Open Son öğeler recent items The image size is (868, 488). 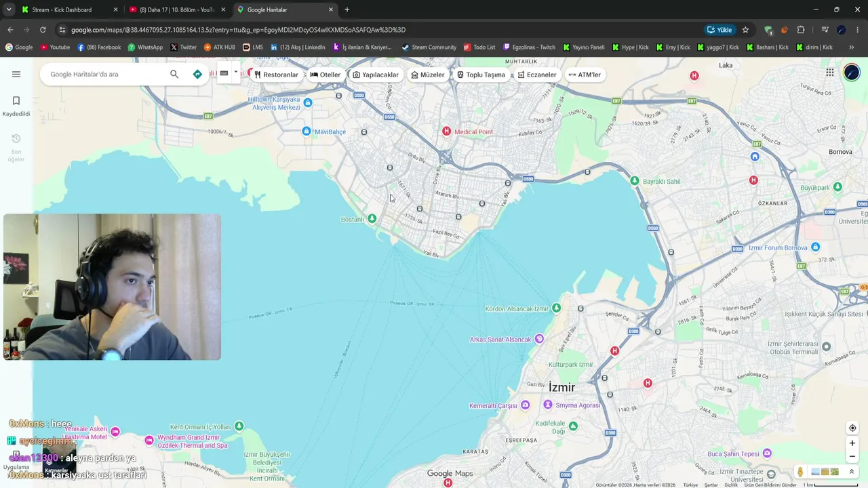coord(16,148)
